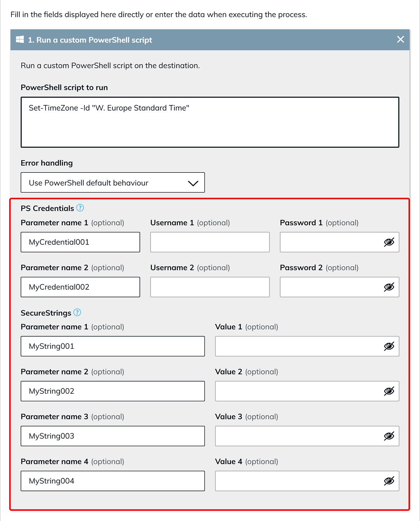Focus the Username 2 field
420x521 pixels.
tap(210, 287)
